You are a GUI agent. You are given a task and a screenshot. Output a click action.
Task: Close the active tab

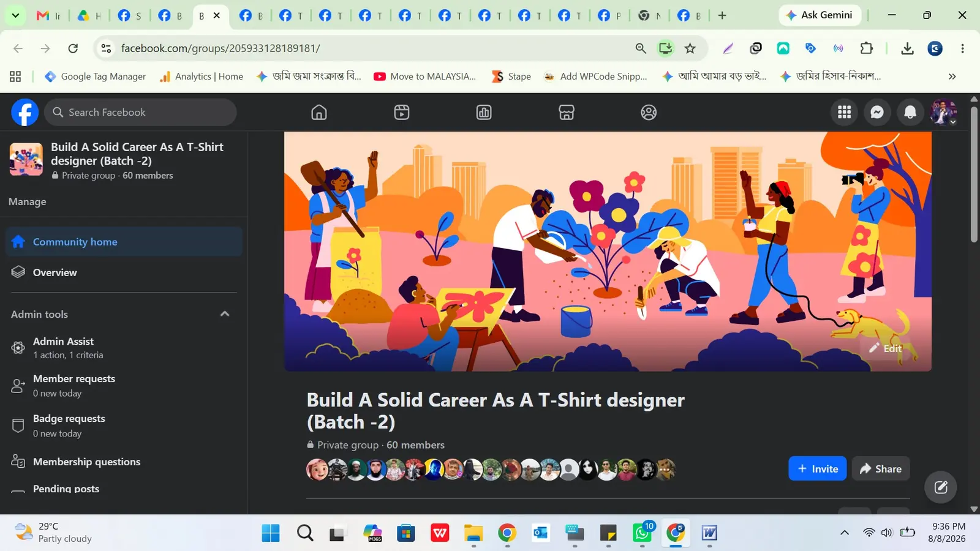pyautogui.click(x=217, y=16)
